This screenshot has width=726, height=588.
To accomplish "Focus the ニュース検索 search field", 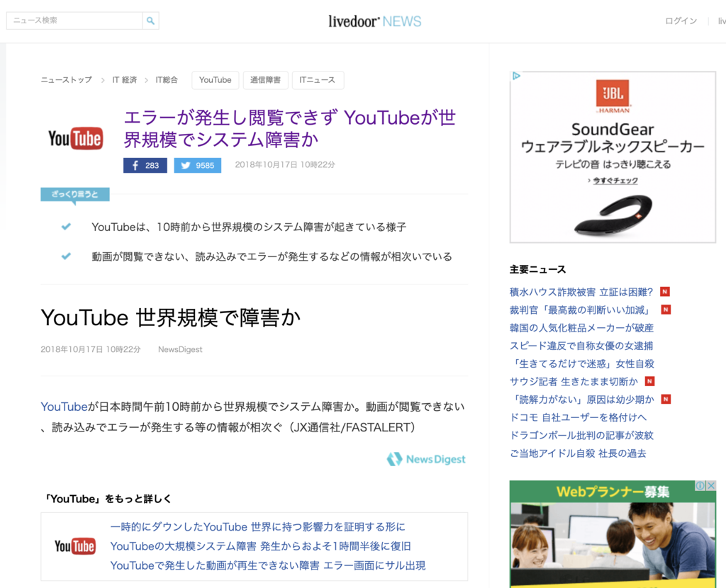I will point(74,21).
